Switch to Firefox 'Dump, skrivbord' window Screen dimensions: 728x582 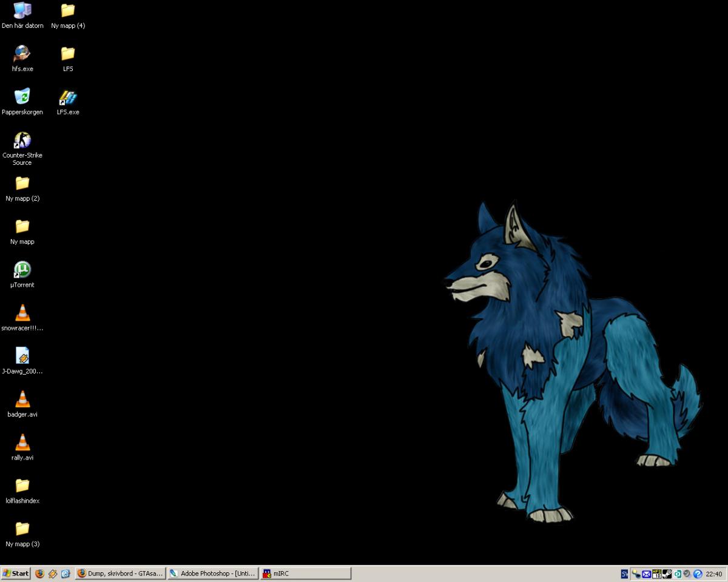[120, 574]
